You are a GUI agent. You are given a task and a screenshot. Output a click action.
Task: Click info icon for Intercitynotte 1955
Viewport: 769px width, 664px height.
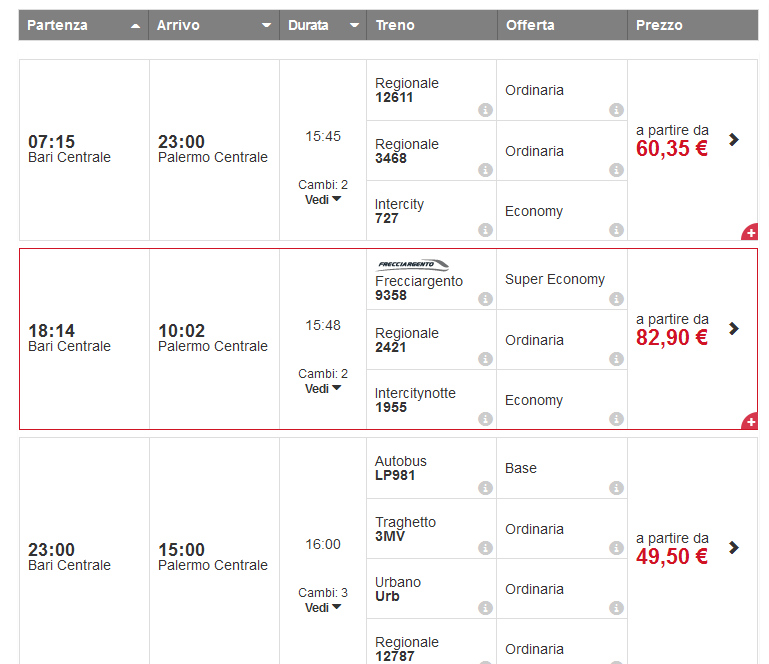[485, 419]
